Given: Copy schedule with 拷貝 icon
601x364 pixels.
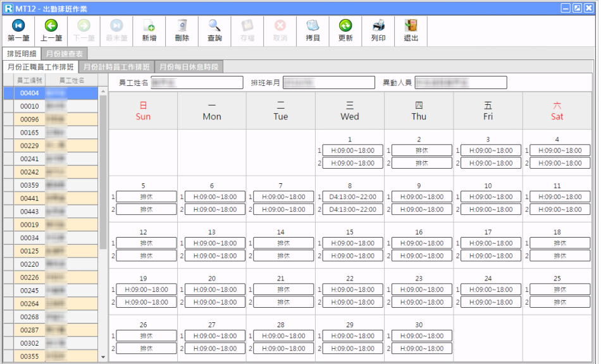Looking at the screenshot, I should 313,26.
